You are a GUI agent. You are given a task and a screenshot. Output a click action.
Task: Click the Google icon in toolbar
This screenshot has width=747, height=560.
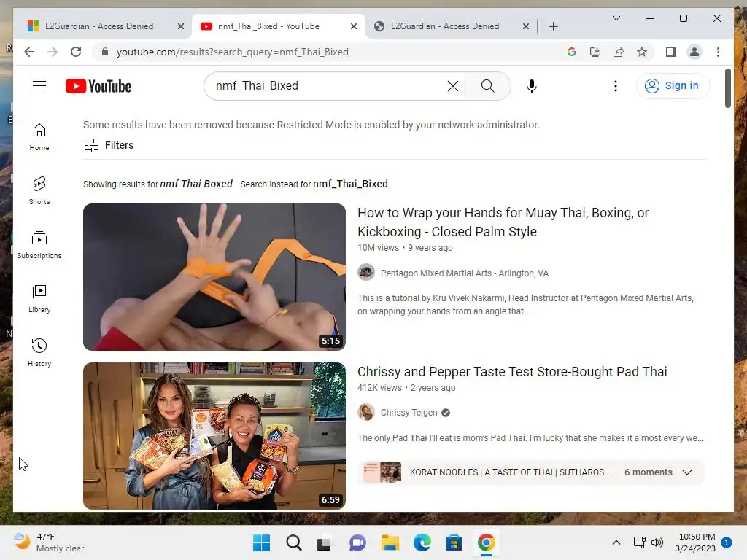coord(572,52)
